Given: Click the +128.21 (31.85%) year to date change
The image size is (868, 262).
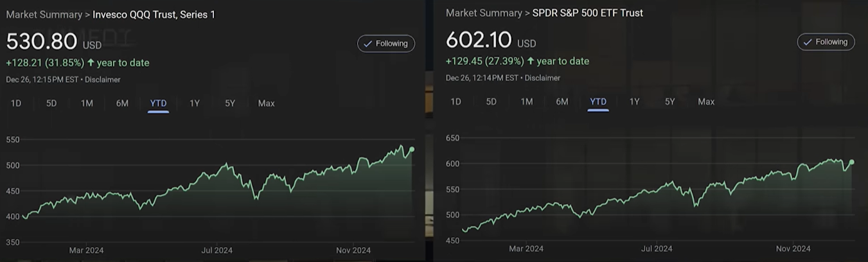Looking at the screenshot, I should click(x=78, y=63).
